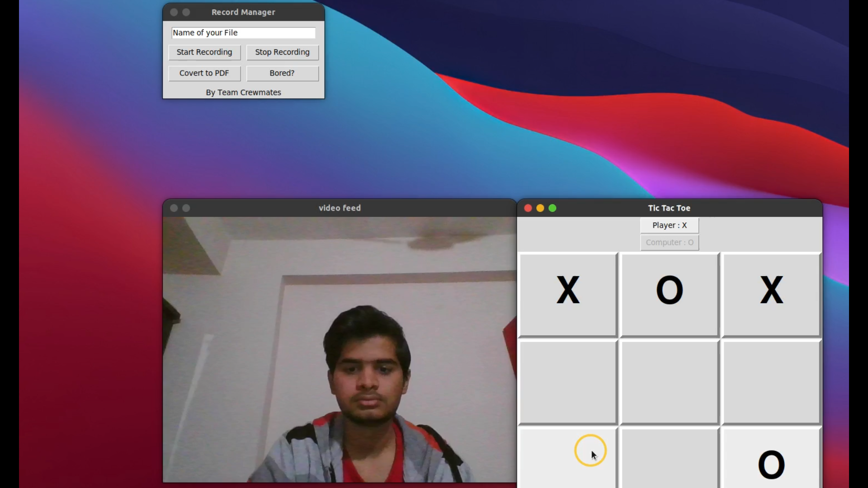
Task: Click the top-right X cell
Action: (771, 295)
